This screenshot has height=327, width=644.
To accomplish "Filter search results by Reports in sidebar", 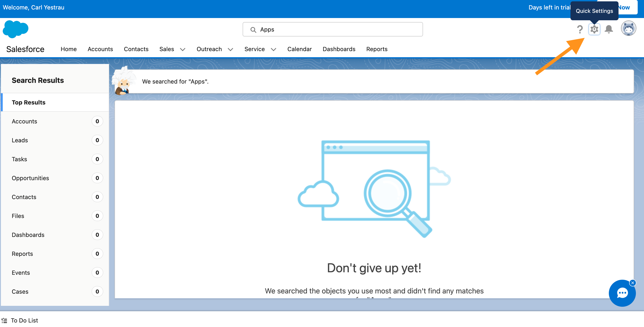I will [55, 254].
